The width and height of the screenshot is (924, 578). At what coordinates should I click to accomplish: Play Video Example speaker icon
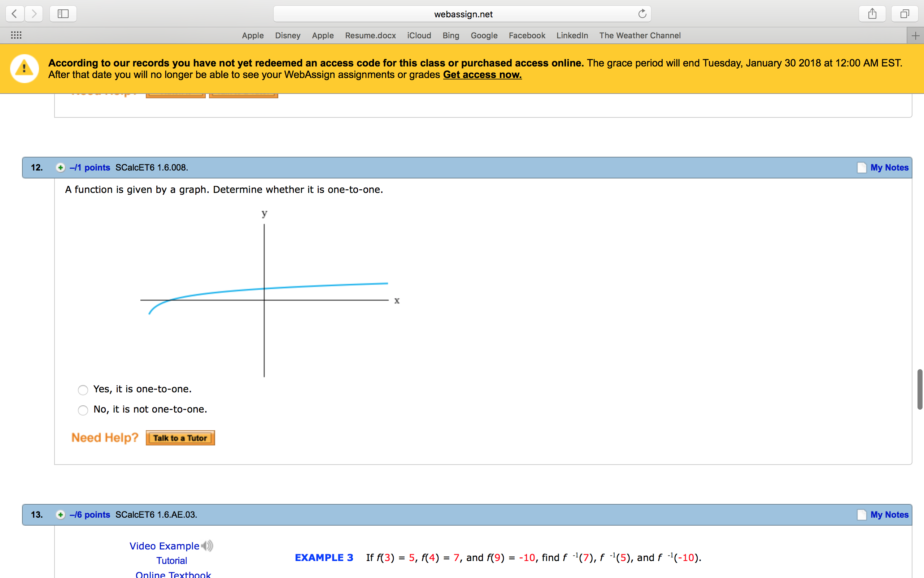[207, 545]
